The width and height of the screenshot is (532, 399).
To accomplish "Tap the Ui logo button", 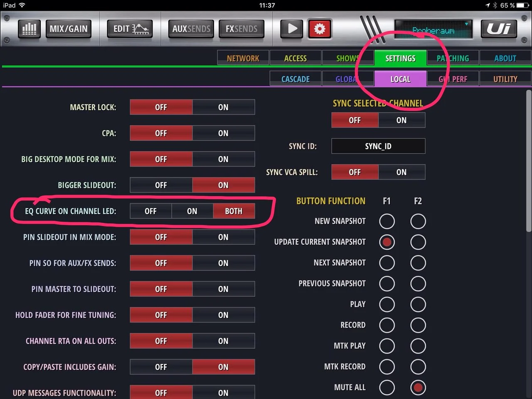I will [499, 29].
